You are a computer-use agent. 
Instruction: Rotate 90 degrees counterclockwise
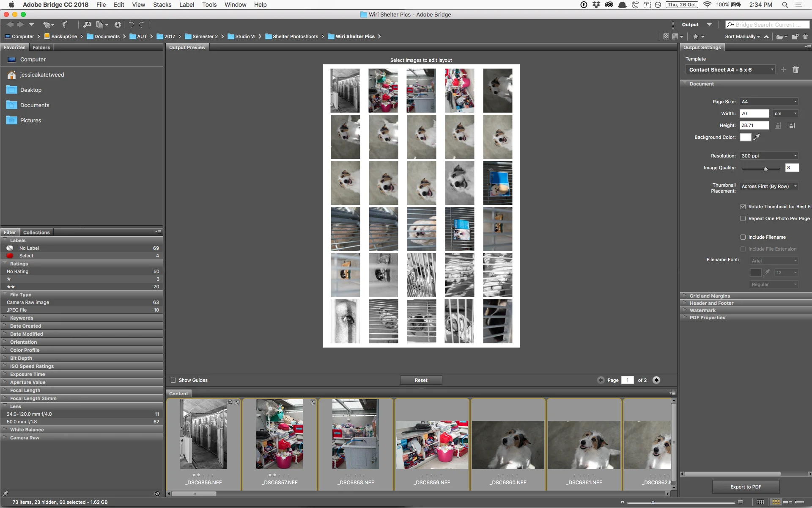[x=131, y=25]
